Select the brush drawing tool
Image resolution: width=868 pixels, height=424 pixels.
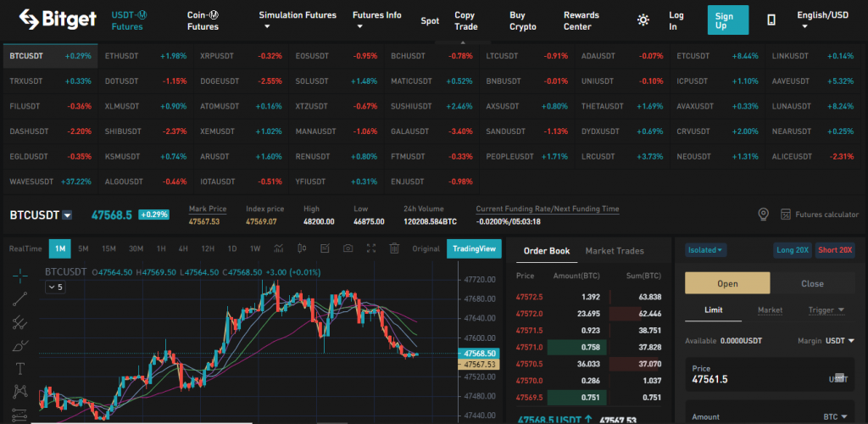tap(20, 346)
